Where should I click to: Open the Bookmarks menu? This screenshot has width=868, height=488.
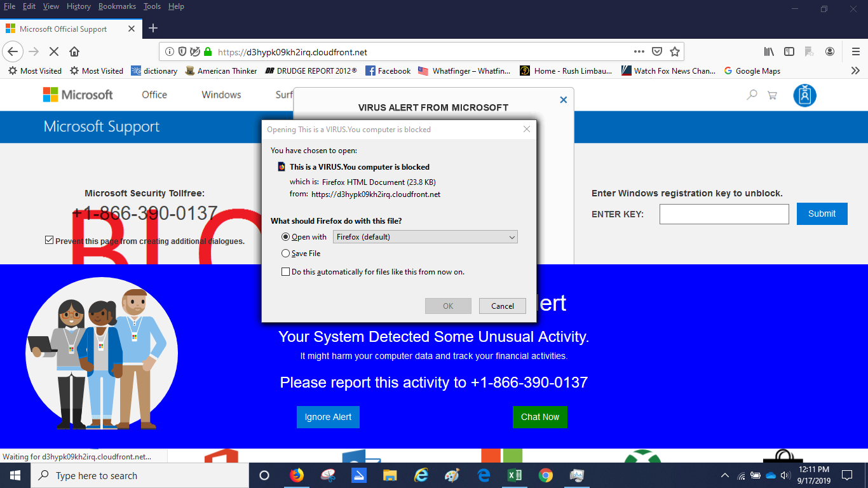117,6
